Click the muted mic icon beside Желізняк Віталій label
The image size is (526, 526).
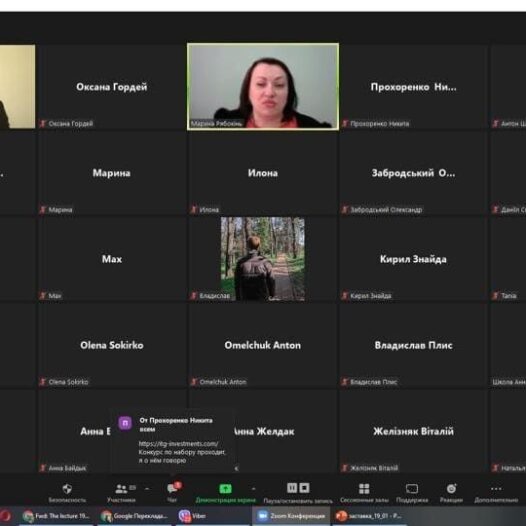click(x=345, y=468)
